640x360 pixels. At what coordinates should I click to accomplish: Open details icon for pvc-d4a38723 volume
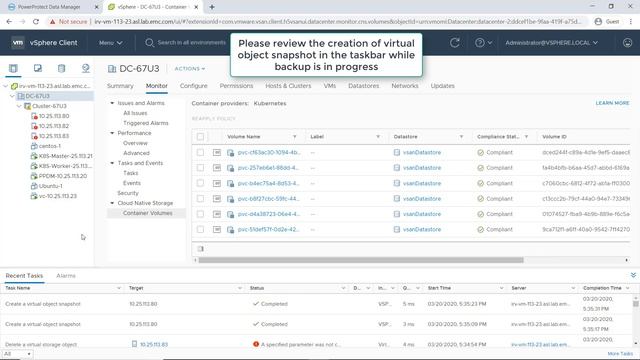click(x=217, y=214)
